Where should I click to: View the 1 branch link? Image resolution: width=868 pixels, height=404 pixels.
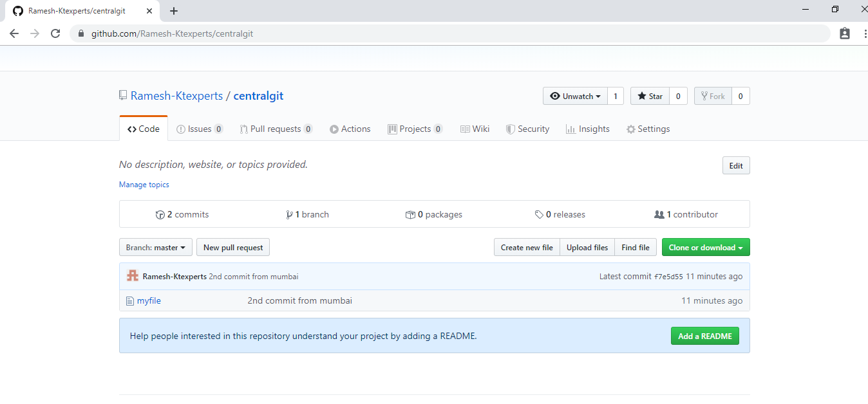pos(308,215)
